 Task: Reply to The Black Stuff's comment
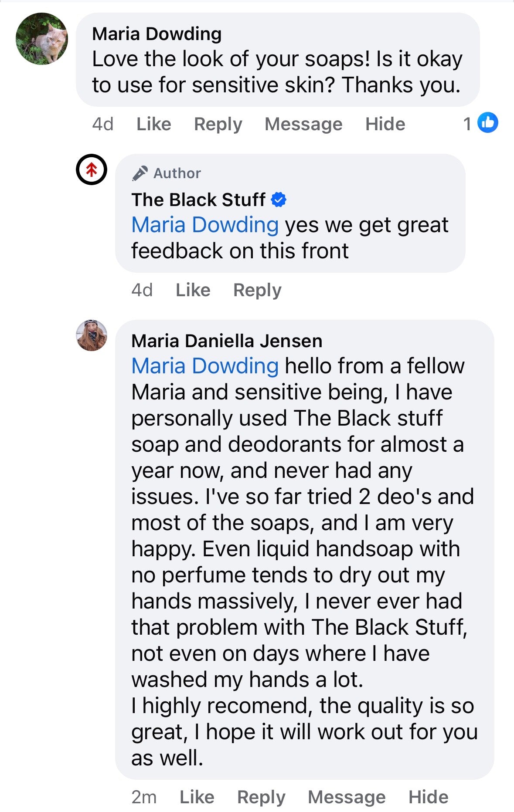coord(258,289)
